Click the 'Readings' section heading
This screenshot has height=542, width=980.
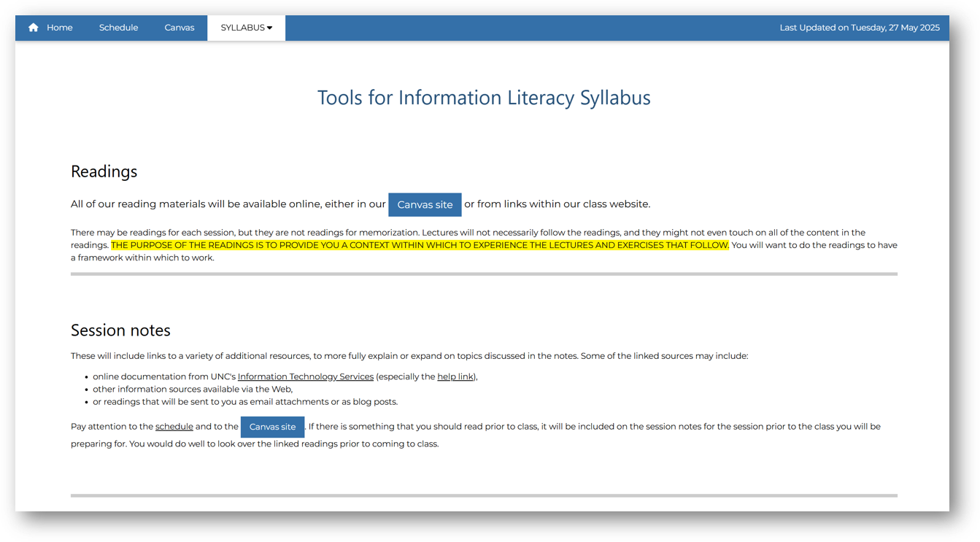[x=104, y=171]
